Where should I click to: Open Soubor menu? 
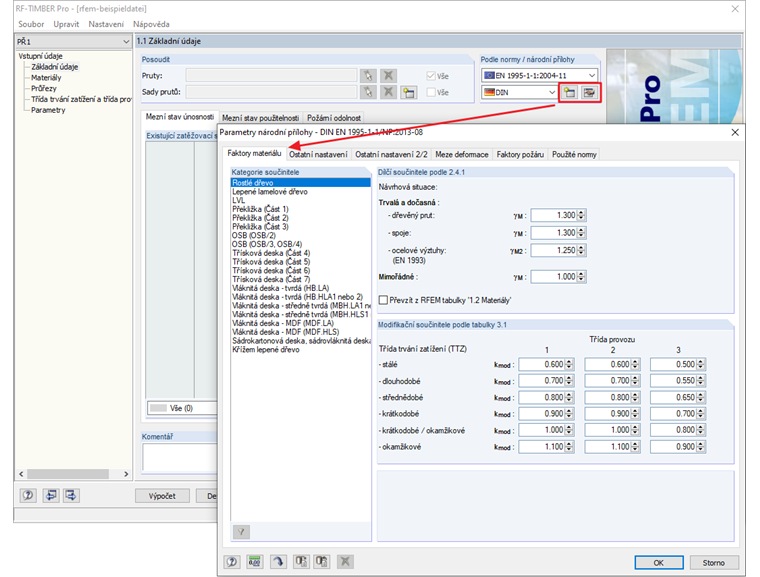pyautogui.click(x=31, y=24)
